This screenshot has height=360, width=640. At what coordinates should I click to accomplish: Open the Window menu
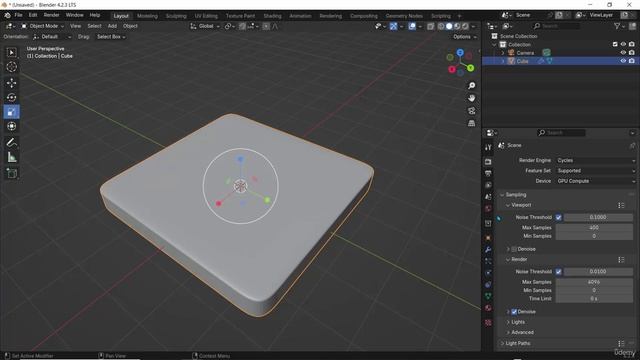[x=74, y=15]
